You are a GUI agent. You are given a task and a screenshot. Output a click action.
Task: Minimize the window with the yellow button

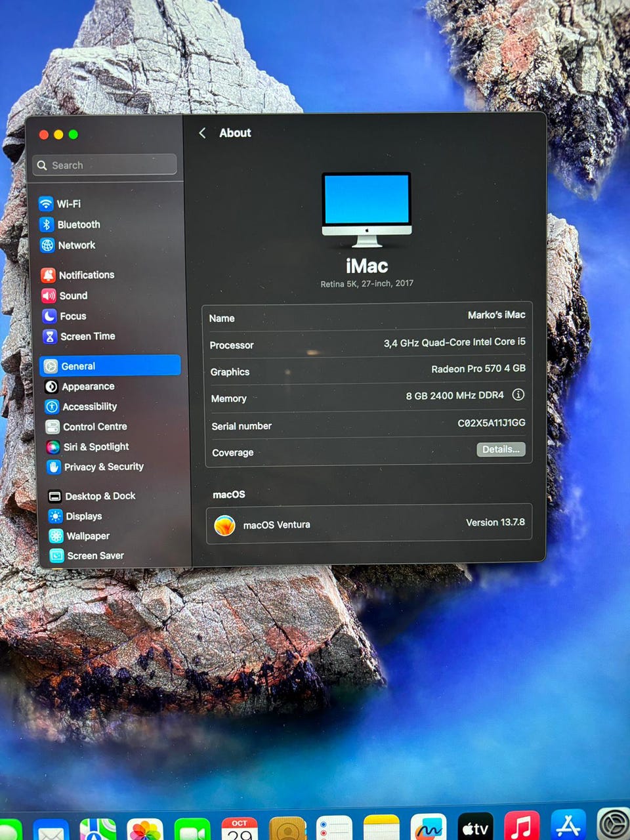(58, 135)
